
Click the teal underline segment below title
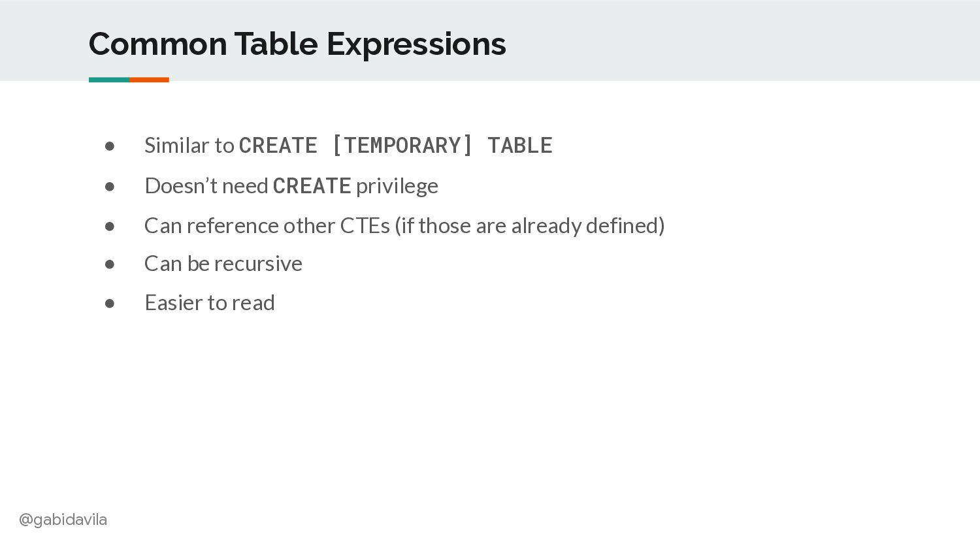(x=109, y=80)
